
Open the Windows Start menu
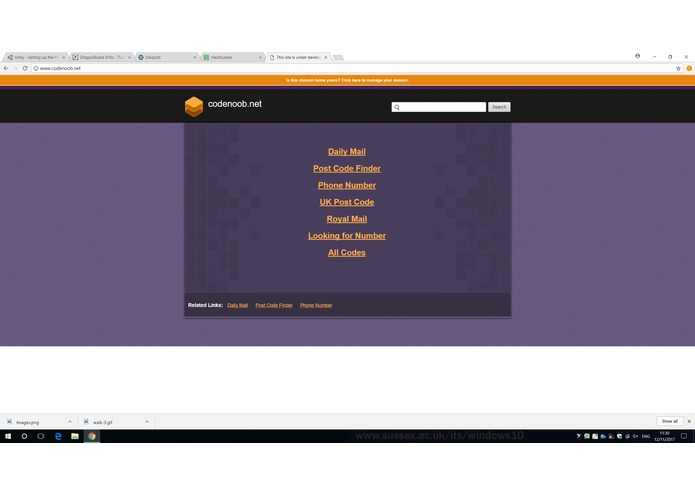pyautogui.click(x=8, y=436)
